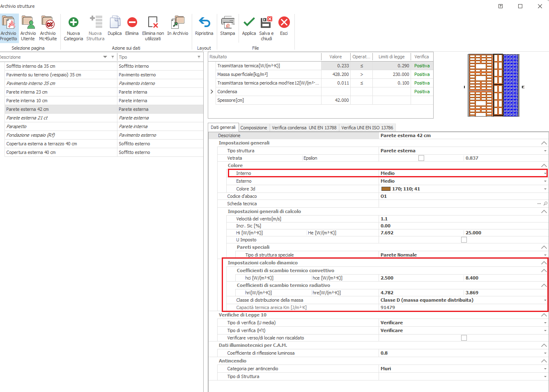Open the Archivio Utente page
This screenshot has width=549, height=392.
(x=28, y=23)
